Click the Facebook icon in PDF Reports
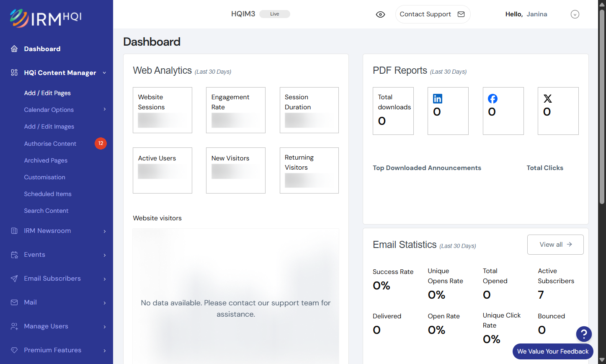 493,98
